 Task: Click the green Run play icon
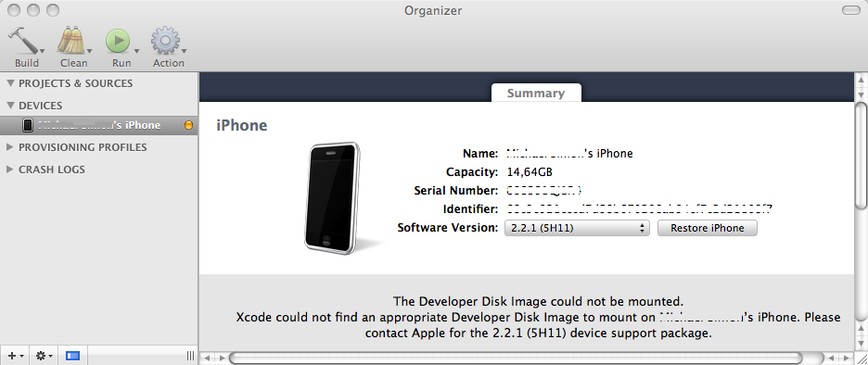pyautogui.click(x=118, y=41)
